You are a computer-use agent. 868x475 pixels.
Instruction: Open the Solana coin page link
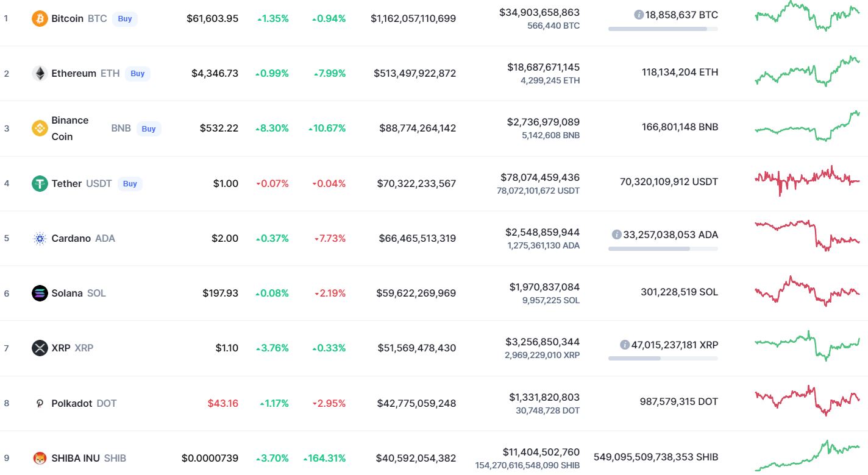click(67, 293)
